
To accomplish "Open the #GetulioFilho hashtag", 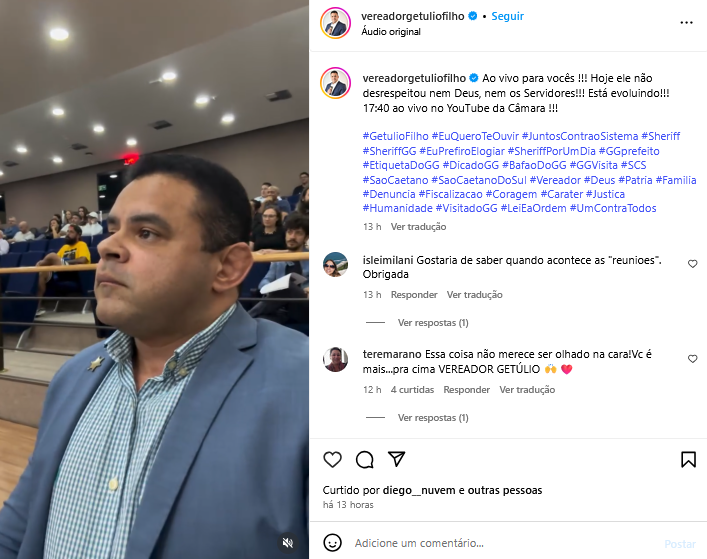I will coord(395,136).
